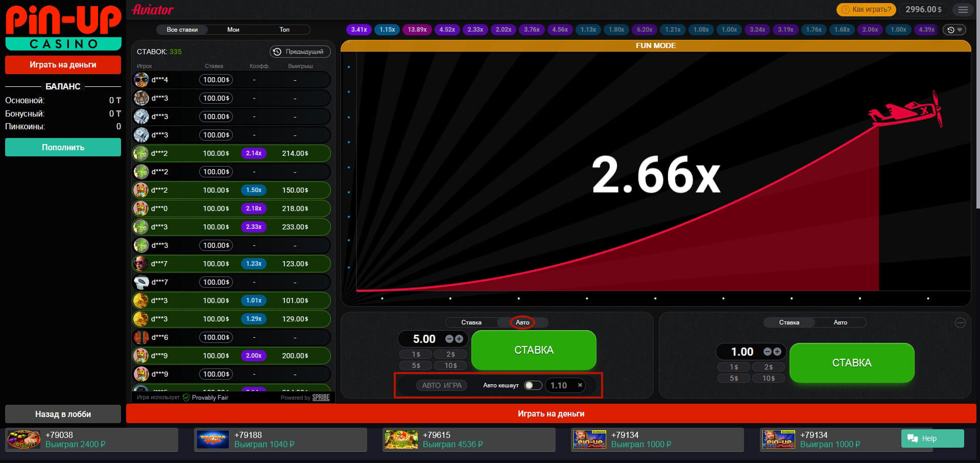Open the Provably Fair link
The width and height of the screenshot is (980, 463).
(210, 398)
